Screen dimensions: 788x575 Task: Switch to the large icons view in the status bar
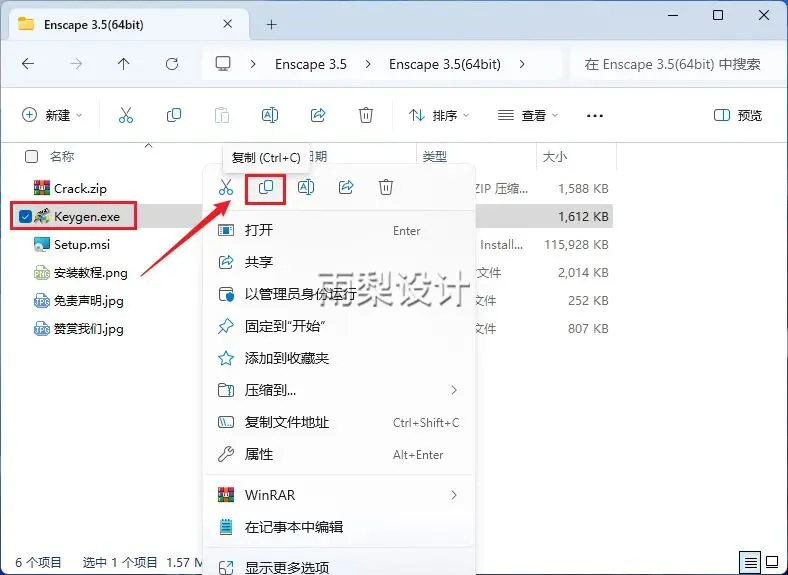click(x=772, y=562)
